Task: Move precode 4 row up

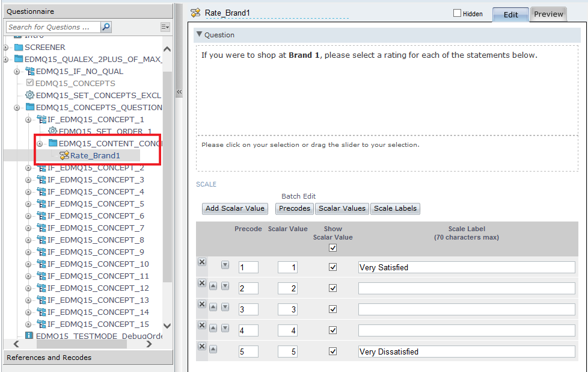Action: coord(213,328)
